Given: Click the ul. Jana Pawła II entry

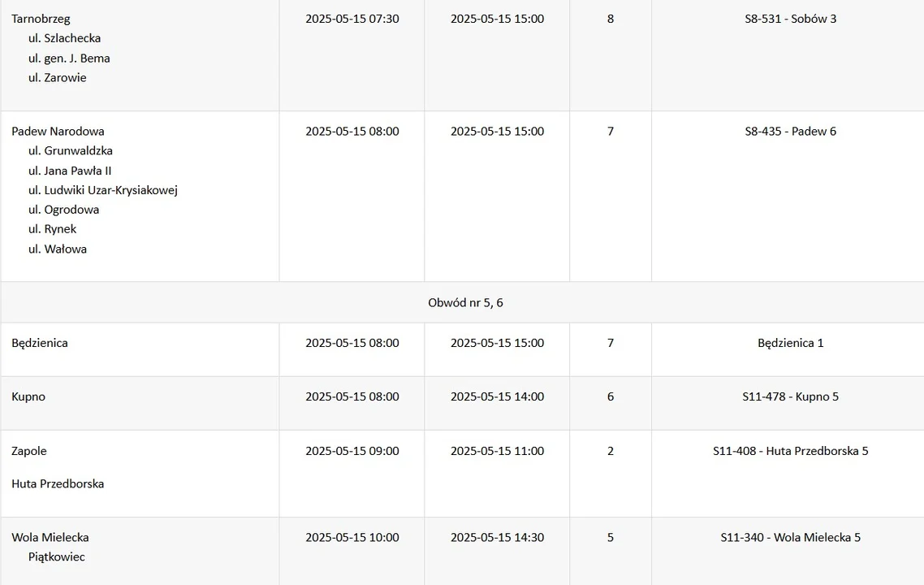Looking at the screenshot, I should pos(70,171).
